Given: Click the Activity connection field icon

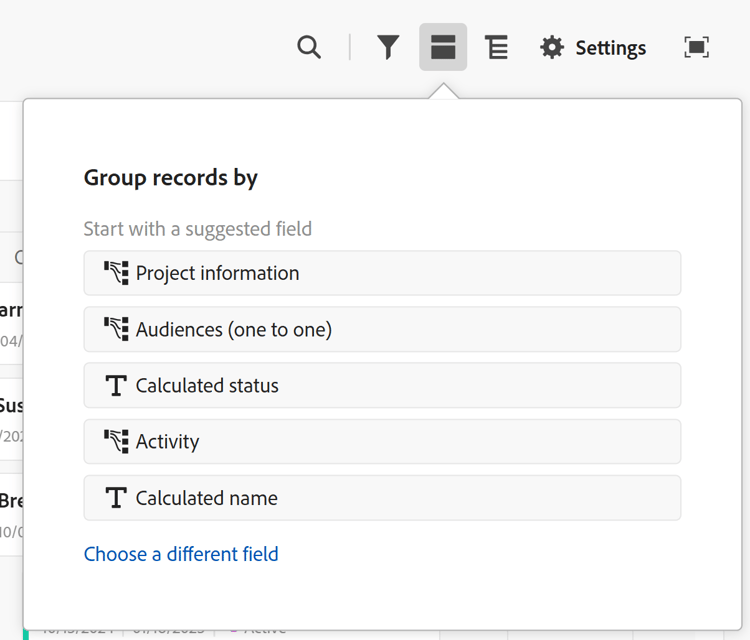Looking at the screenshot, I should pos(116,441).
